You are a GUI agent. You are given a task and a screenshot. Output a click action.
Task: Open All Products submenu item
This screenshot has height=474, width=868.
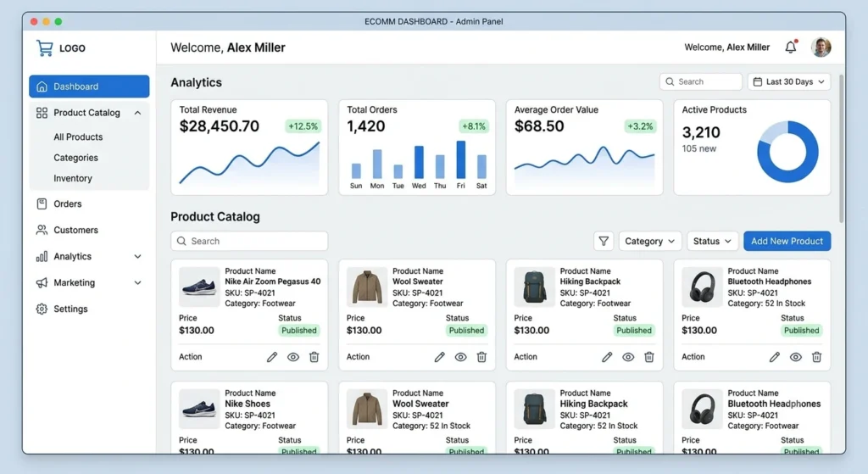78,137
